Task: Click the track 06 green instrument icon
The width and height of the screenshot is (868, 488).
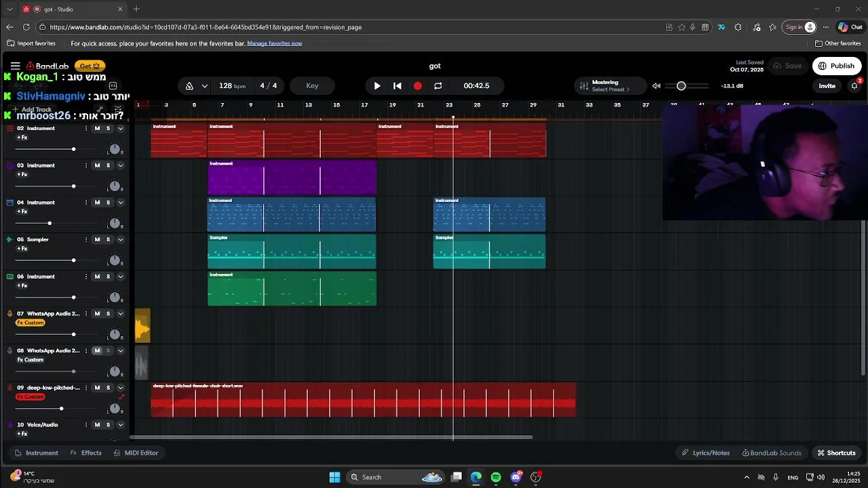Action: (9, 277)
